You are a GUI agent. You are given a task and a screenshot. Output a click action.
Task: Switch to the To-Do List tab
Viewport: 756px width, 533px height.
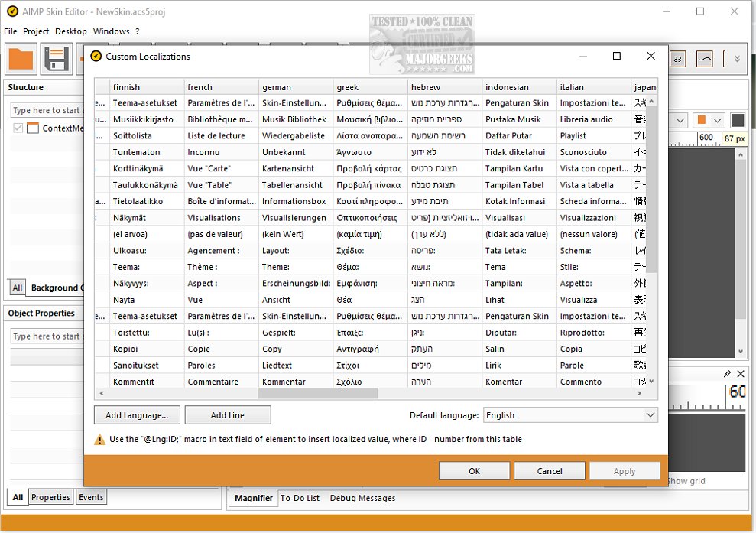[300, 498]
